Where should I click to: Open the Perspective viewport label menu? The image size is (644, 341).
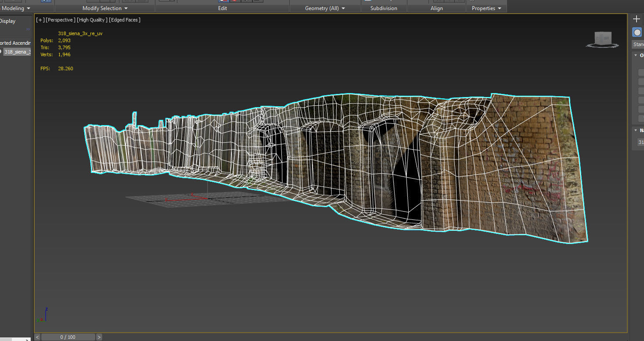[x=61, y=20]
